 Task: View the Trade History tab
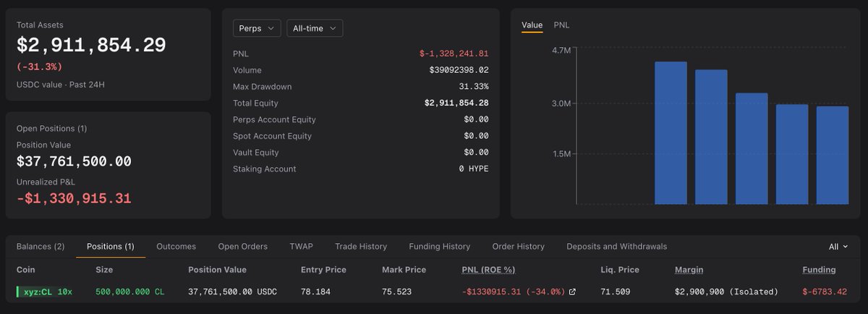click(x=361, y=247)
